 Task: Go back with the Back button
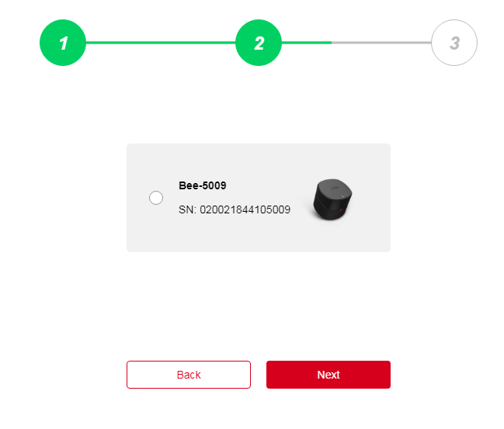point(189,375)
